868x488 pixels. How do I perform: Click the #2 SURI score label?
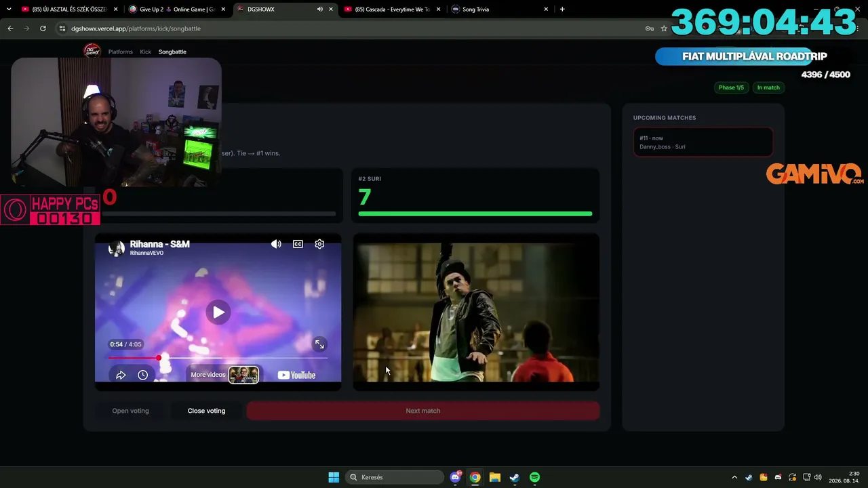pos(370,179)
